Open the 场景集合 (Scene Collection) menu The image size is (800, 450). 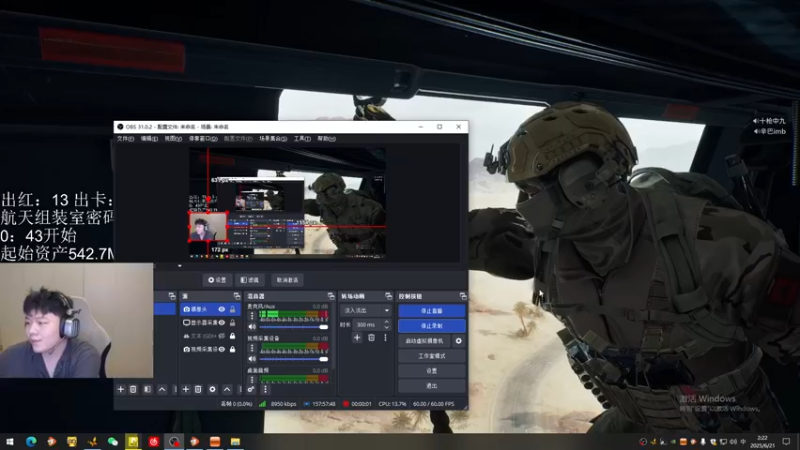(273, 139)
